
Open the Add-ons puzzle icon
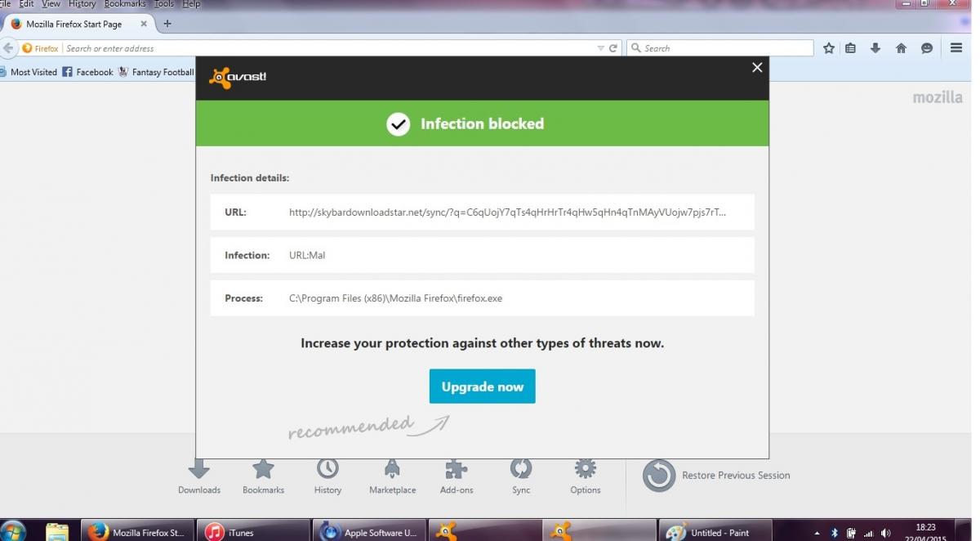(457, 469)
